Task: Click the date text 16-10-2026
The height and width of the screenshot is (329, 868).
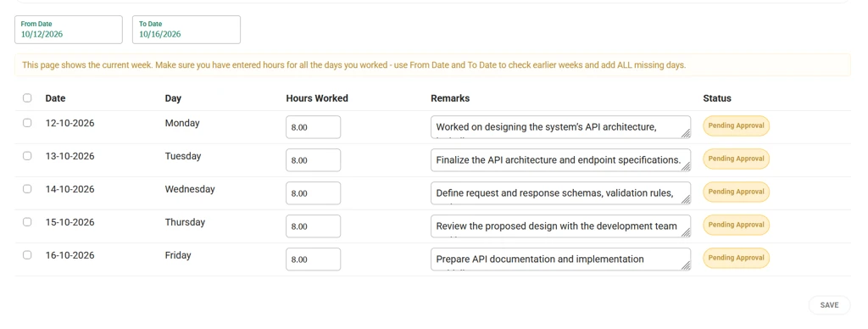Action: point(70,255)
